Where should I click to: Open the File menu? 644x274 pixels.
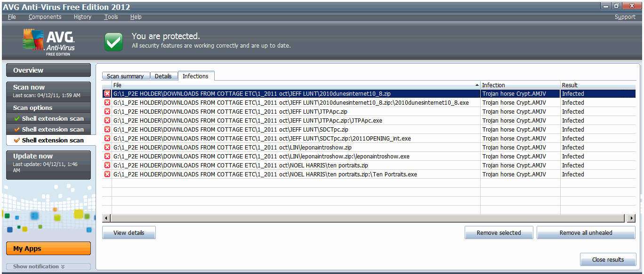tap(12, 17)
